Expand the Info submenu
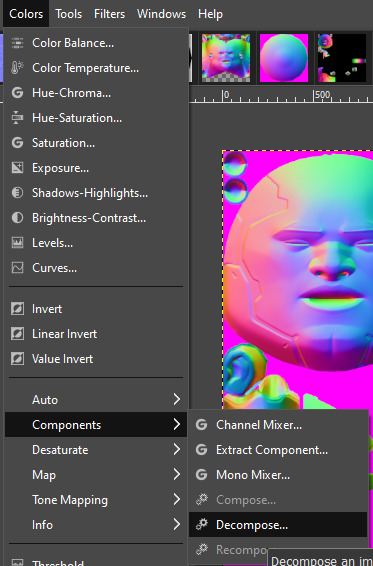373x566 pixels. click(96, 525)
